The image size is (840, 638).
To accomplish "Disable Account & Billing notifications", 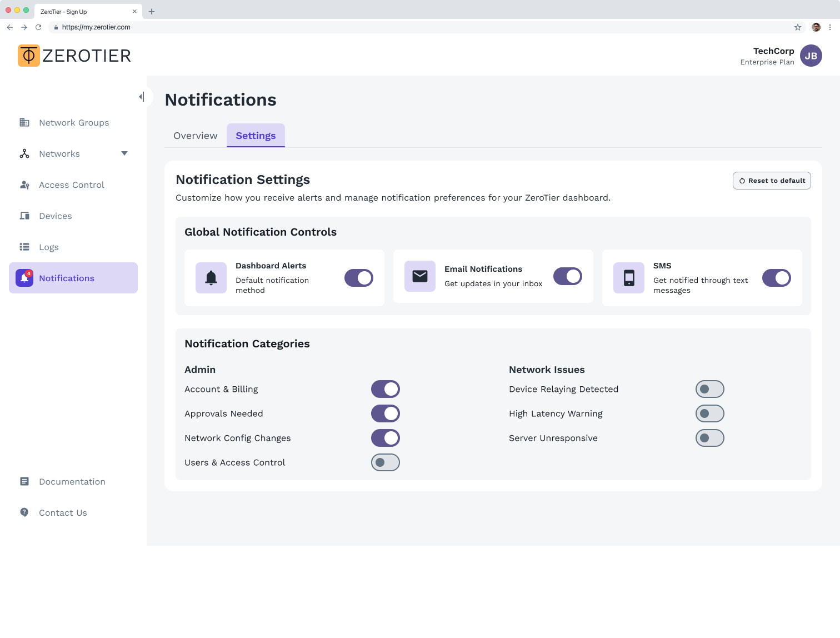I will tap(386, 389).
